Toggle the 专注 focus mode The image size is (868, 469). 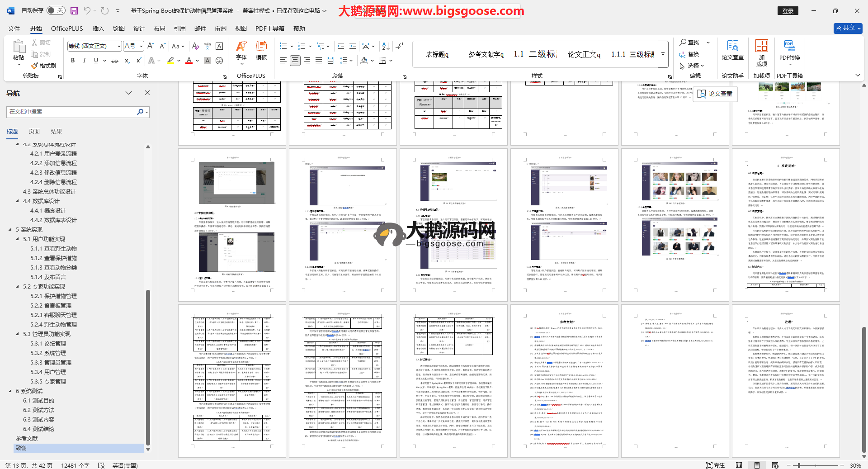tap(715, 465)
